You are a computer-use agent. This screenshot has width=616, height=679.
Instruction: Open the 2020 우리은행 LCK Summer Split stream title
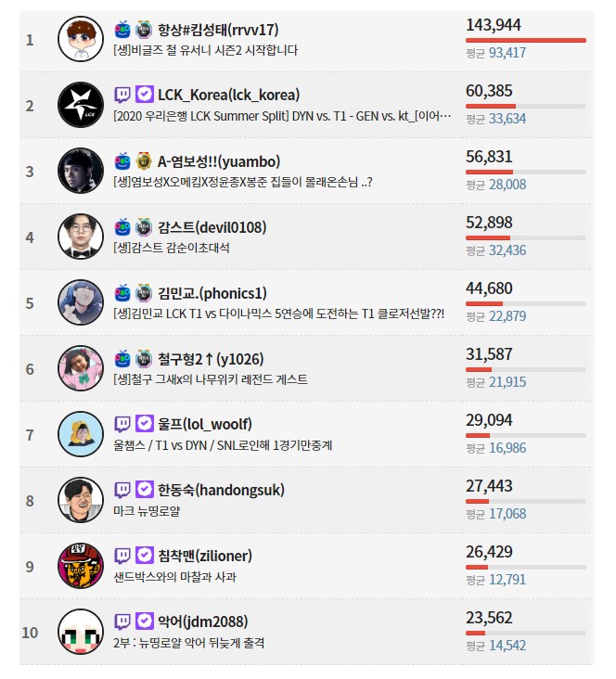(282, 116)
